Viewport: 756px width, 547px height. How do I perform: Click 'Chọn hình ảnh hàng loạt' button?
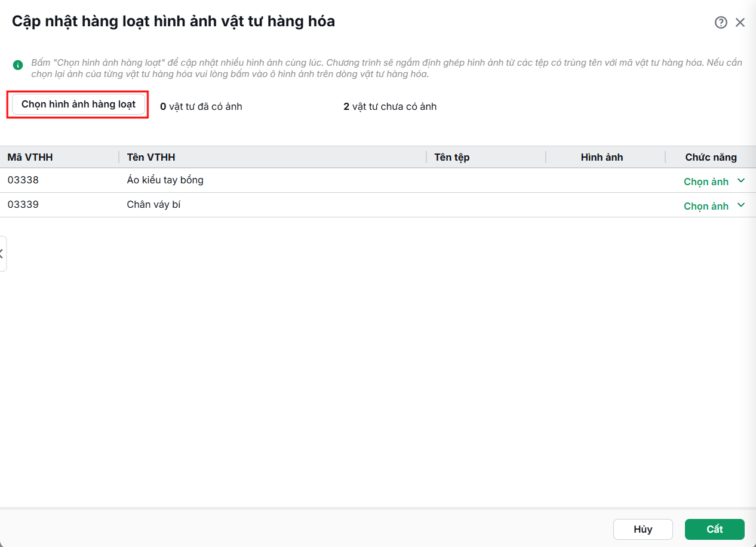[78, 104]
